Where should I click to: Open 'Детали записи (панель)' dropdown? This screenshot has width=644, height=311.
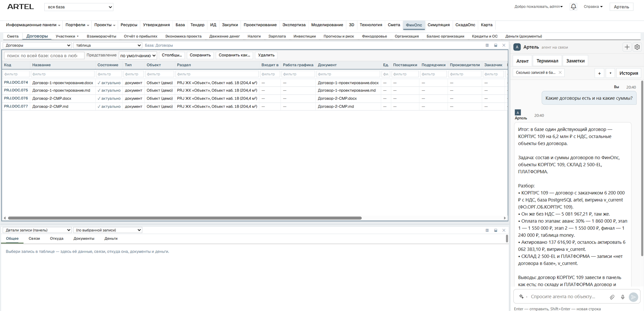(x=37, y=230)
